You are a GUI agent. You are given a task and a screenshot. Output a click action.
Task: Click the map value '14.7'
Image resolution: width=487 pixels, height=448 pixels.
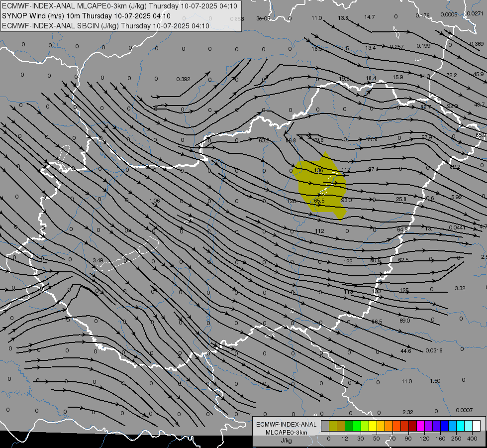coord(370,17)
